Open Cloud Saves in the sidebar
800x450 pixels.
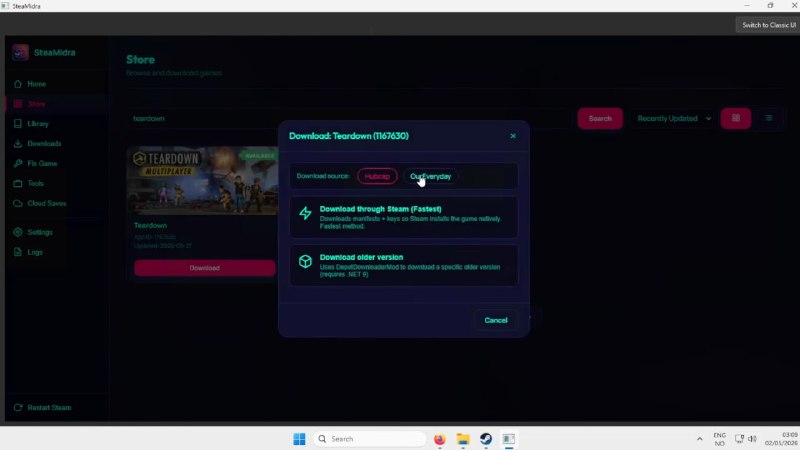coord(56,203)
